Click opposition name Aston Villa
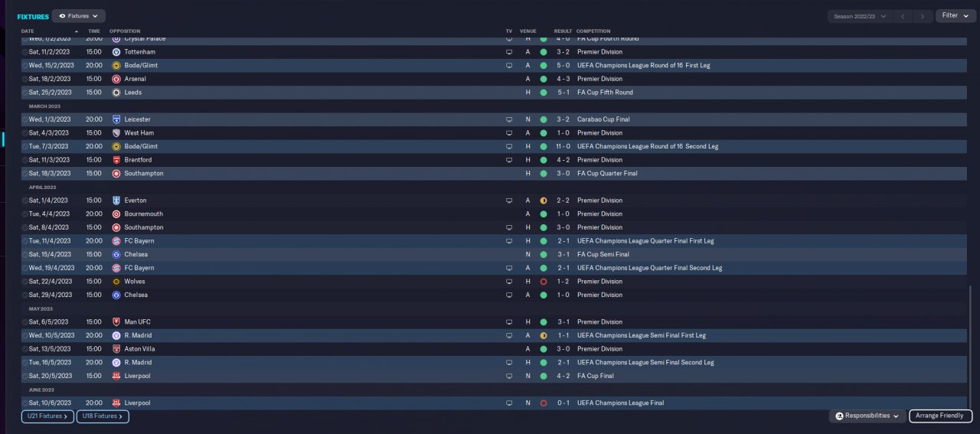 (139, 349)
